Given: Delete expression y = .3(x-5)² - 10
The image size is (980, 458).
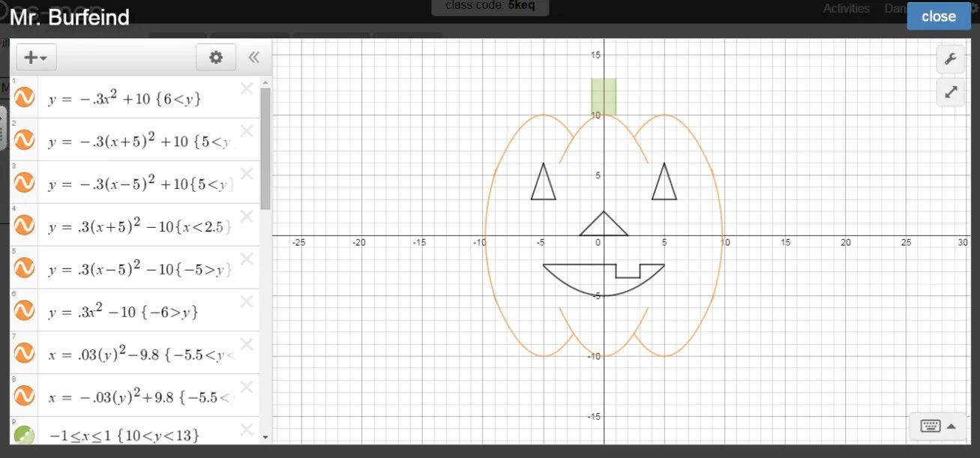Looking at the screenshot, I should coord(247,259).
